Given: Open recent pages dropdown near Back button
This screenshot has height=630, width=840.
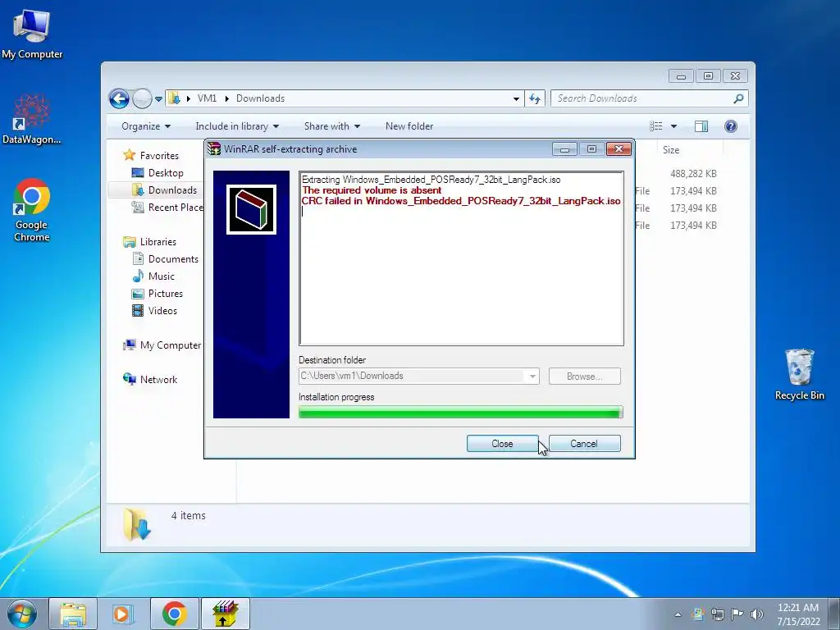Looking at the screenshot, I should (158, 99).
